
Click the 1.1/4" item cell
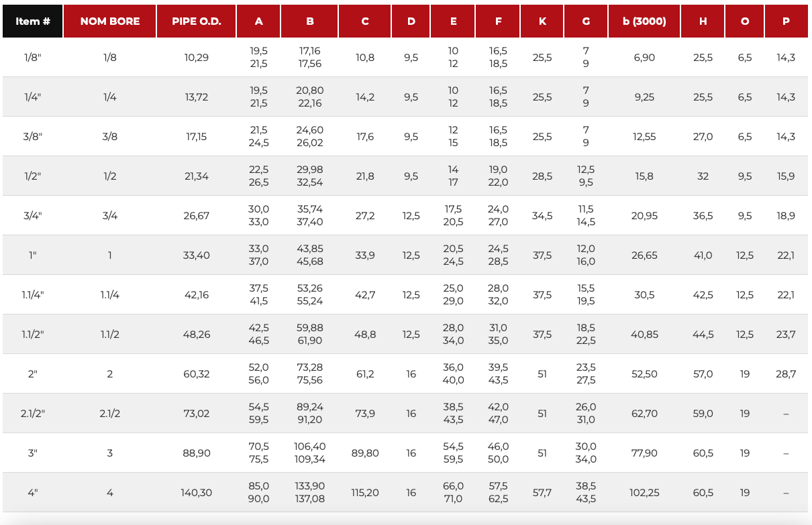tap(33, 295)
